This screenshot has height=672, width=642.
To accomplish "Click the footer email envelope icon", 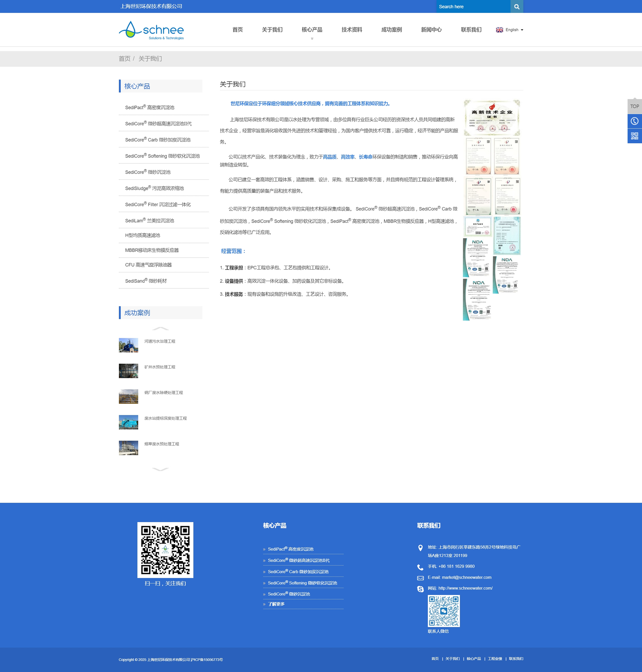I will click(420, 578).
